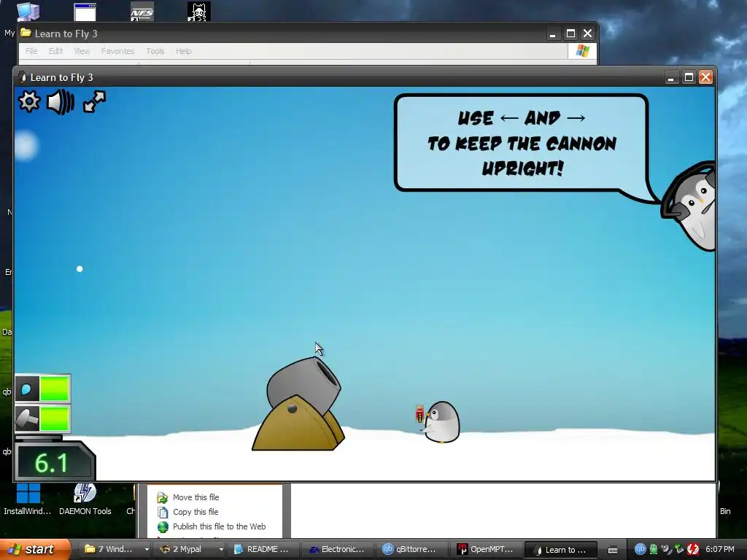
Task: Click the tutorial speech bubble text
Action: pyautogui.click(x=522, y=143)
